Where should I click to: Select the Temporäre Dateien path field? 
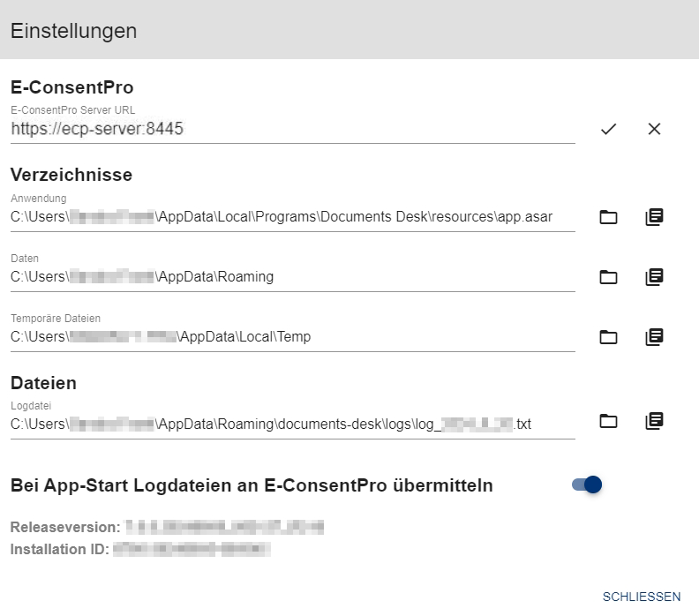[292, 337]
